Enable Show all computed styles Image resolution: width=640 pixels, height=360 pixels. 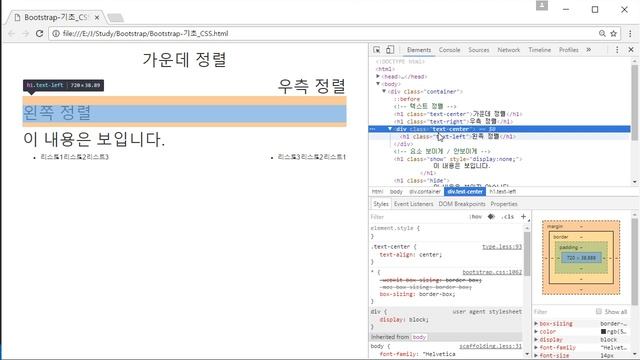click(598, 311)
